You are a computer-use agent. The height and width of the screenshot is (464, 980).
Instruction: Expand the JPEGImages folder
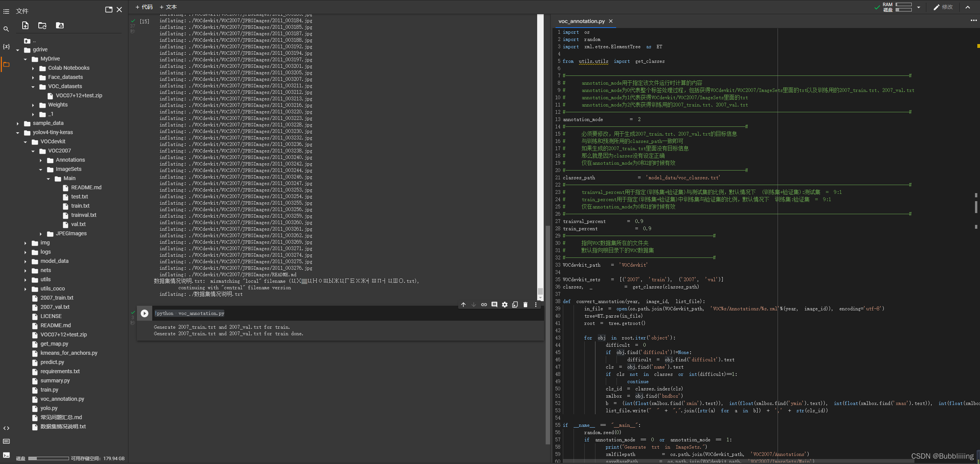click(41, 234)
